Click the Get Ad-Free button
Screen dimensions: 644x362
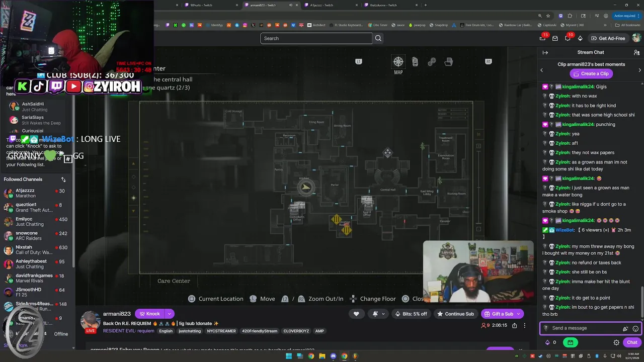pos(608,38)
